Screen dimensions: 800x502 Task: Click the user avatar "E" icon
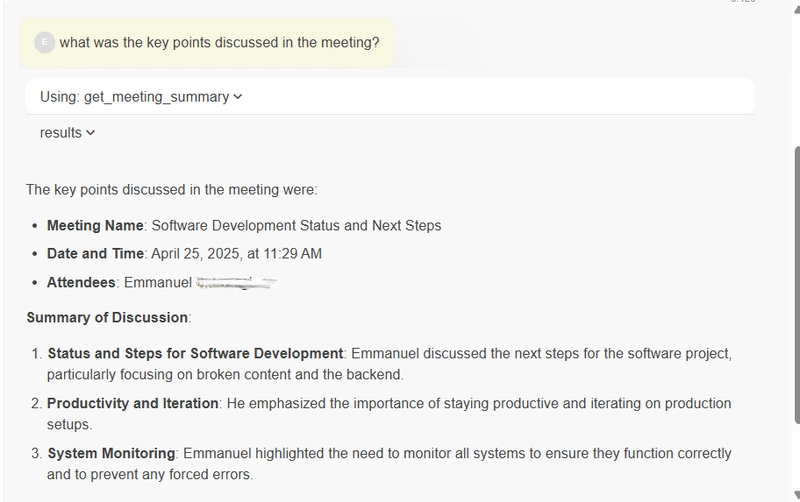(44, 42)
